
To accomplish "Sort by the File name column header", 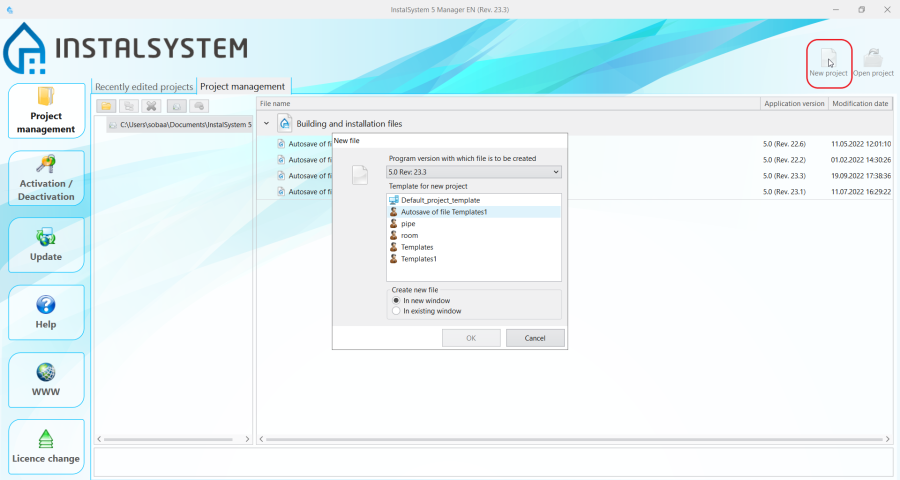I will tap(508, 103).
